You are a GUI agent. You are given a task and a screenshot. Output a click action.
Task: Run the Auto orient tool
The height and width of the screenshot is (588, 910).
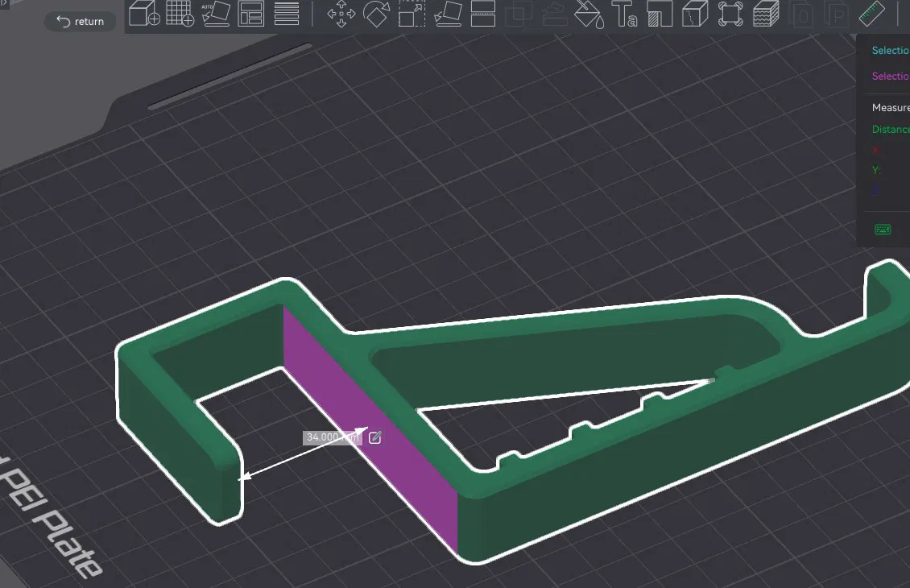(215, 14)
